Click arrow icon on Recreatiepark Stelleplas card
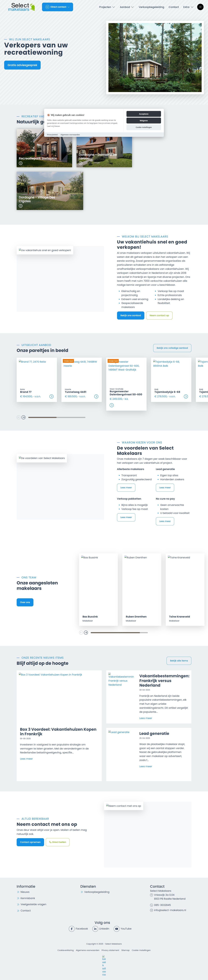Viewport: 208px width, 980px height. click(21, 163)
